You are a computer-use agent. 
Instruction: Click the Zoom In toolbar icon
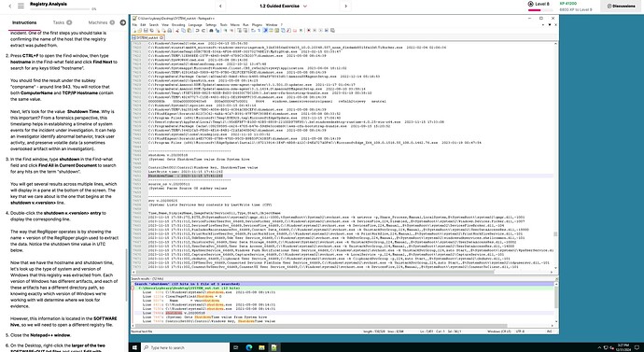(226, 31)
